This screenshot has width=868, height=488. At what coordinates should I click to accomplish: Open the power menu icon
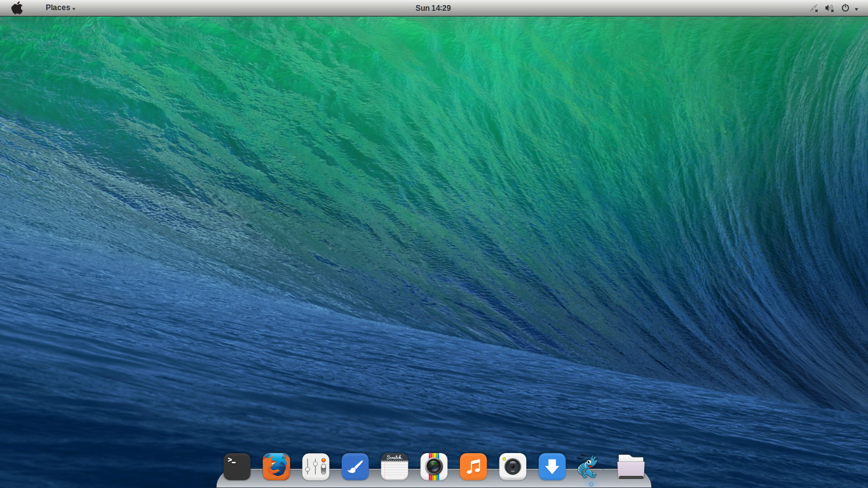click(845, 8)
